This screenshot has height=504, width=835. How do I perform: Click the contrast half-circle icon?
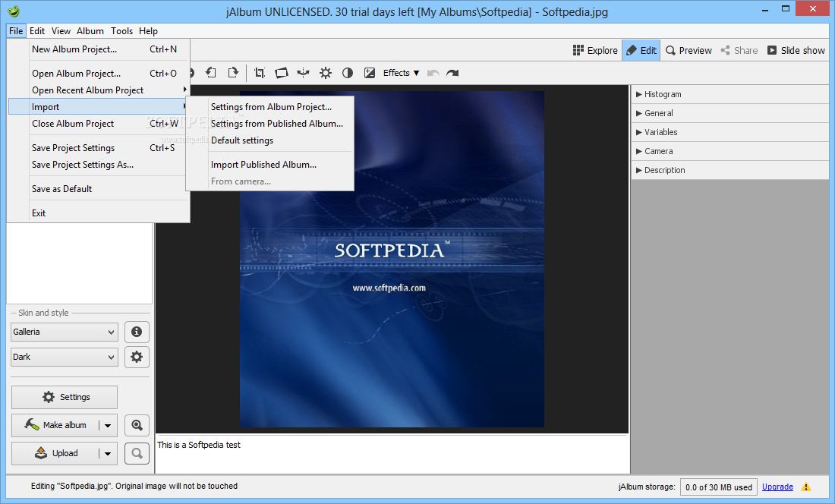[x=347, y=73]
